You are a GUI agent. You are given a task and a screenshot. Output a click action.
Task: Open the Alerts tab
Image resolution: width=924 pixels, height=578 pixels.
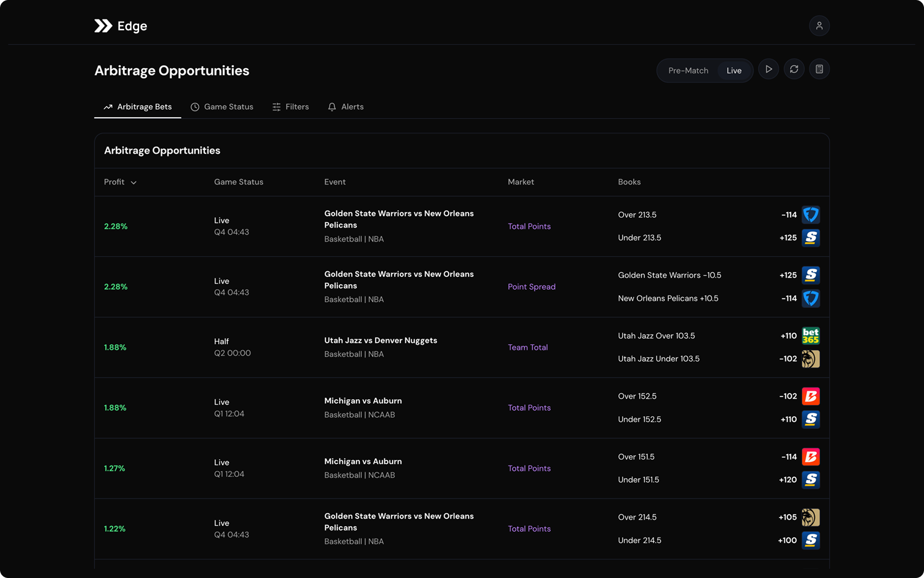(345, 107)
